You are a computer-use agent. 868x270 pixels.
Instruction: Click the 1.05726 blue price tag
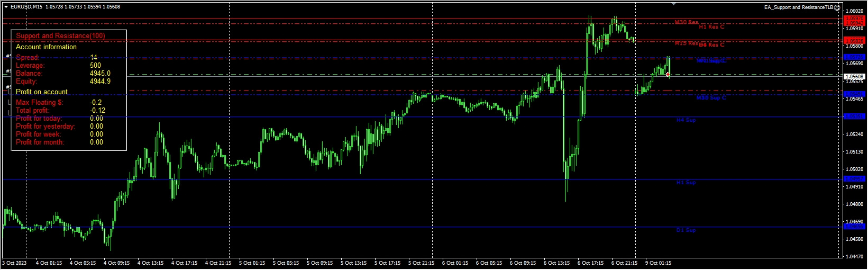[854, 57]
